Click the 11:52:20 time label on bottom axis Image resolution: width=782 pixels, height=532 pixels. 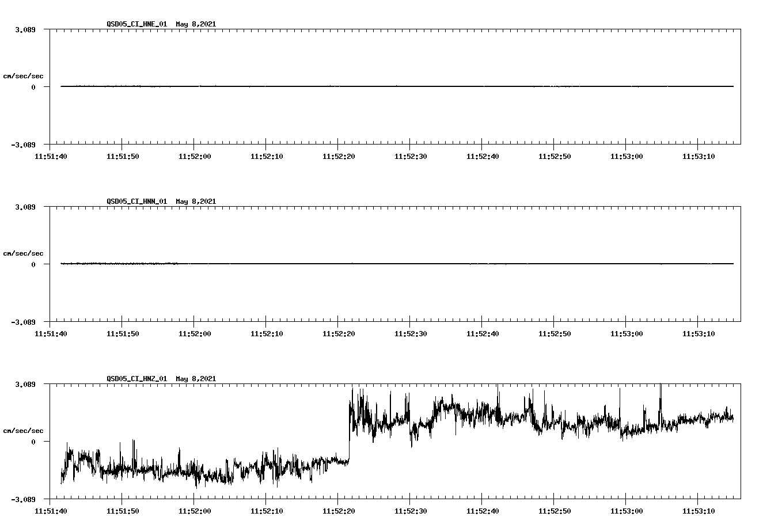click(x=338, y=510)
